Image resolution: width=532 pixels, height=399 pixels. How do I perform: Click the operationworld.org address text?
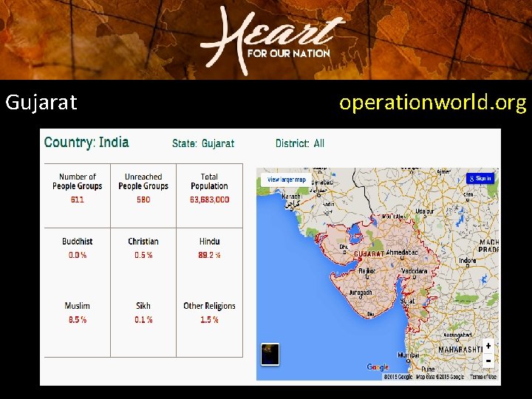[x=433, y=103]
